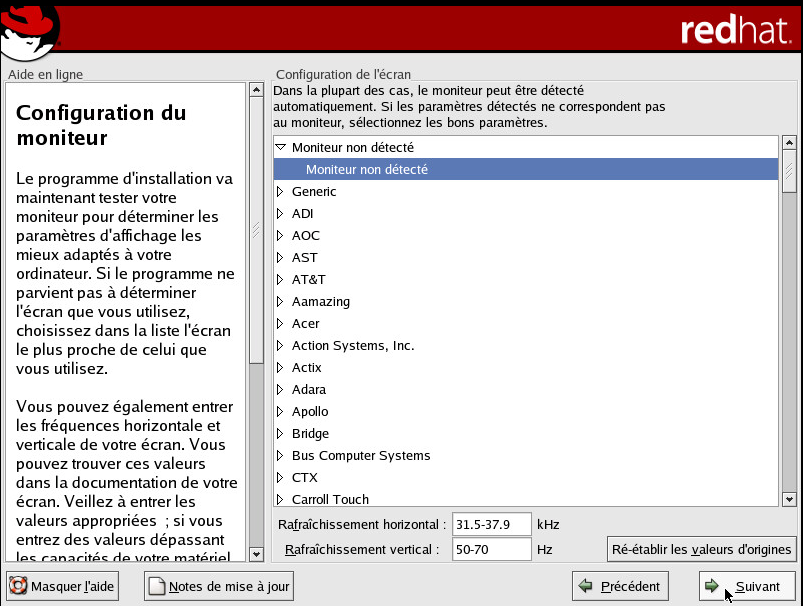Proceed with the Suivant button

pos(747,586)
